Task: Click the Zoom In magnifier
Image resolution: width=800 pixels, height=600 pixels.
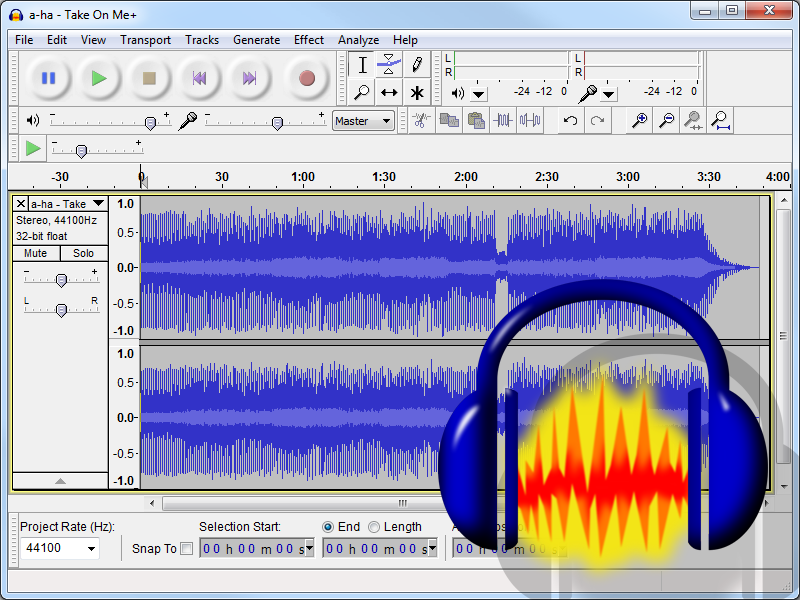Action: click(639, 121)
